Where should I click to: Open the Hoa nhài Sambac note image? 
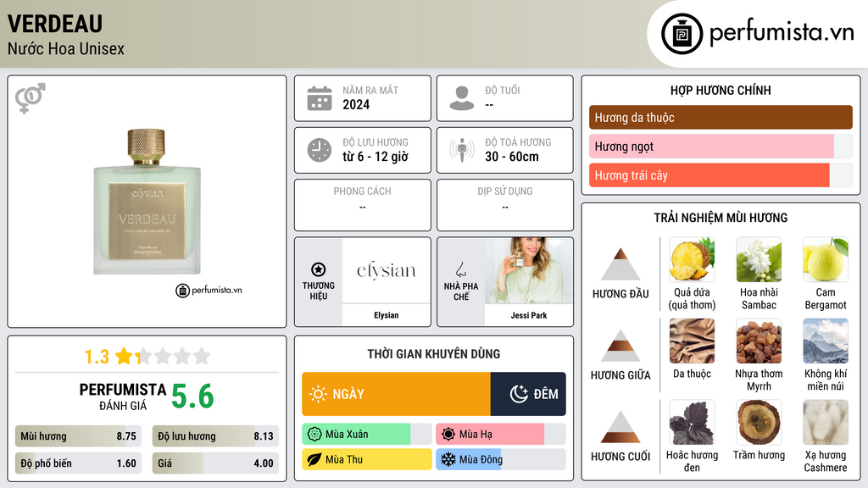[759, 259]
